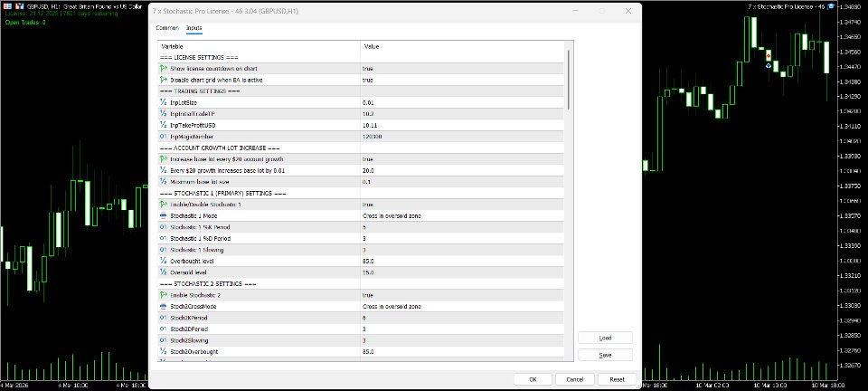The image size is (868, 391).
Task: Click the Save button
Action: tap(605, 355)
